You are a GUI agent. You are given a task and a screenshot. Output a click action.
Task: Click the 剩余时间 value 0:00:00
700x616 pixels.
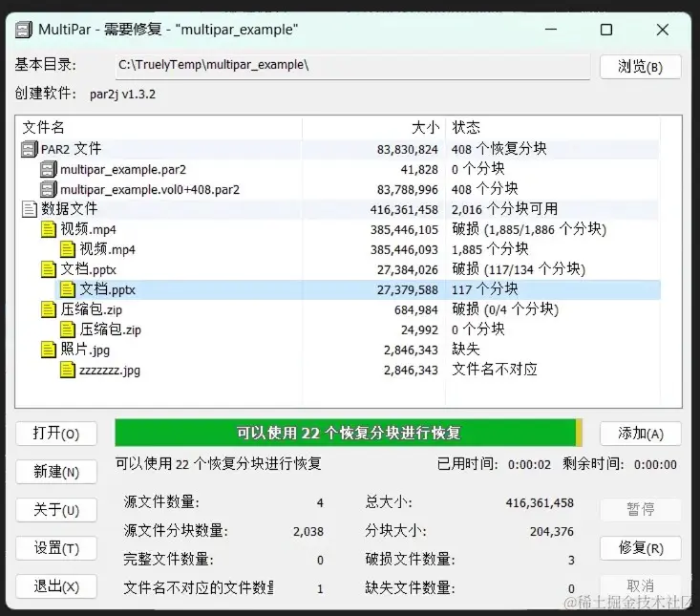pyautogui.click(x=655, y=465)
